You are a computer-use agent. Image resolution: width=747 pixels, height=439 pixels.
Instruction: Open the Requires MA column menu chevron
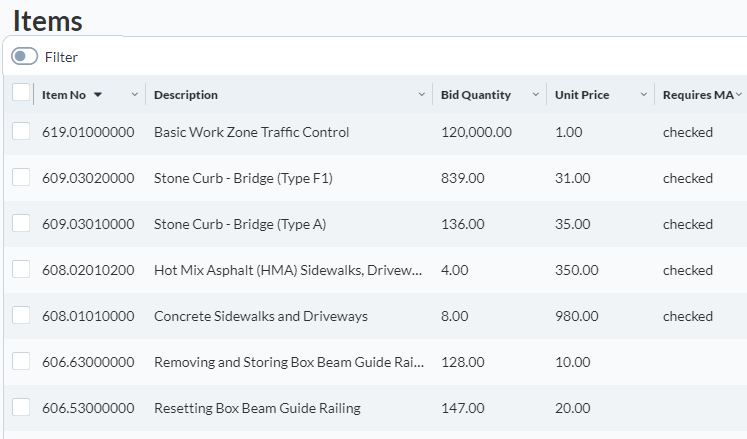[x=739, y=94]
